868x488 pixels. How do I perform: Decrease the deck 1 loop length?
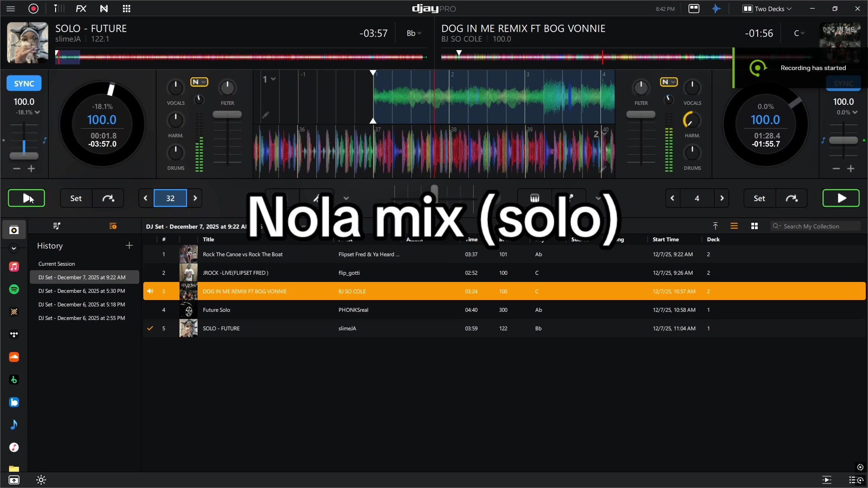pos(146,198)
